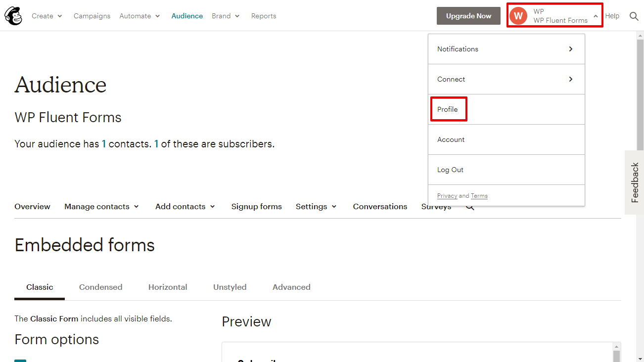This screenshot has width=644, height=362.
Task: Click the search icon beside Surveys
Action: click(x=470, y=207)
